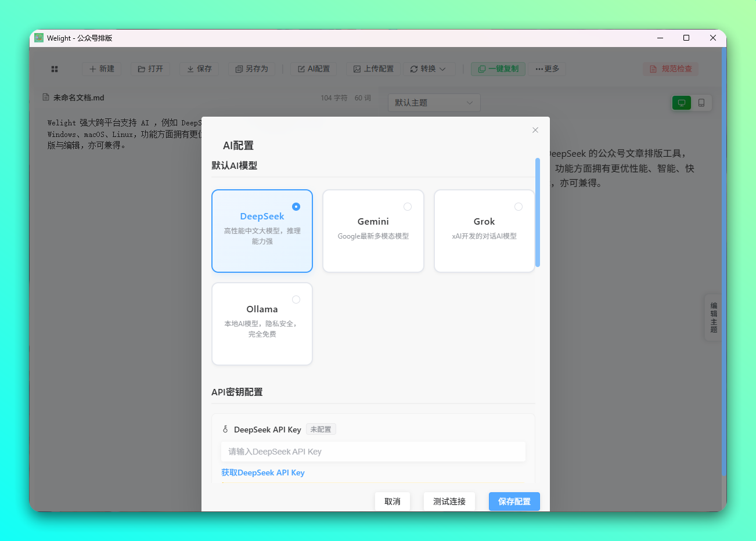Click the 保存 save button

pos(199,69)
